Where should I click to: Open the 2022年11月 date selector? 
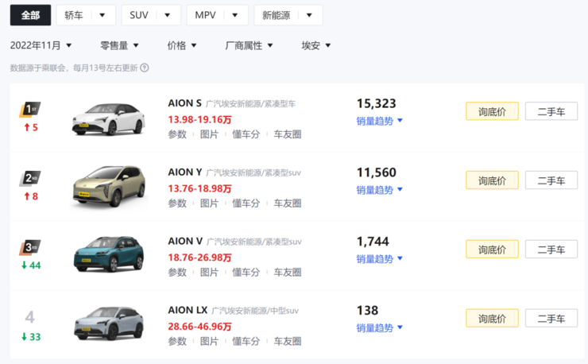[x=41, y=45]
